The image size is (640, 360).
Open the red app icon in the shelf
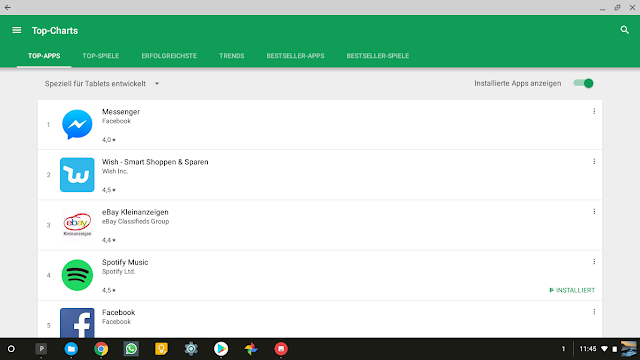(281, 349)
